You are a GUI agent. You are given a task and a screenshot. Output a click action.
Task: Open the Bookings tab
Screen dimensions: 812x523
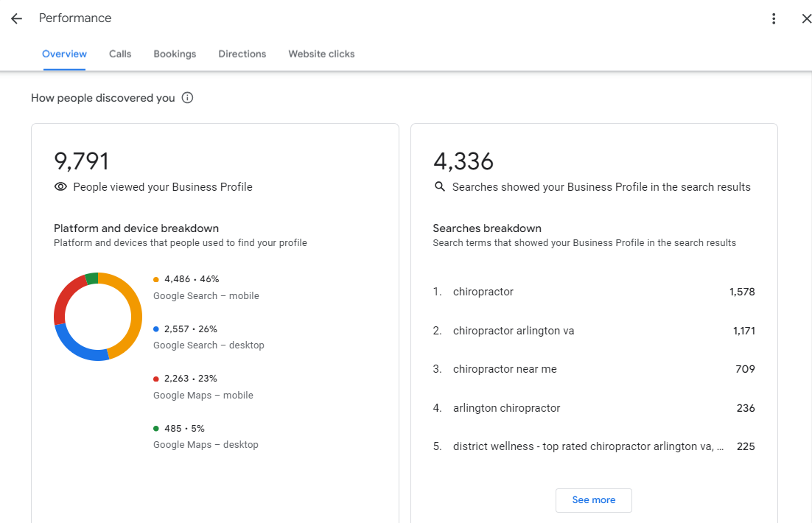click(175, 54)
